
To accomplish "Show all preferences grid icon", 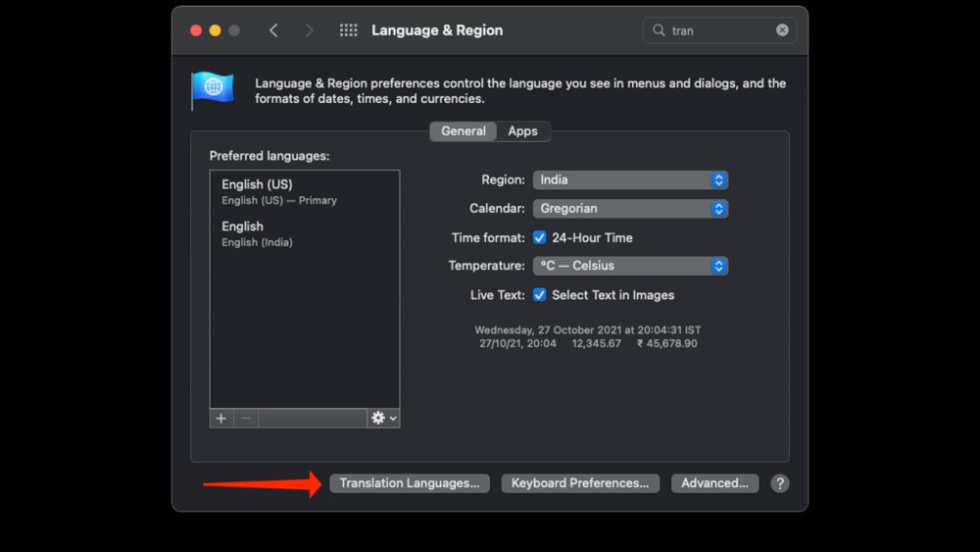I will tap(348, 30).
